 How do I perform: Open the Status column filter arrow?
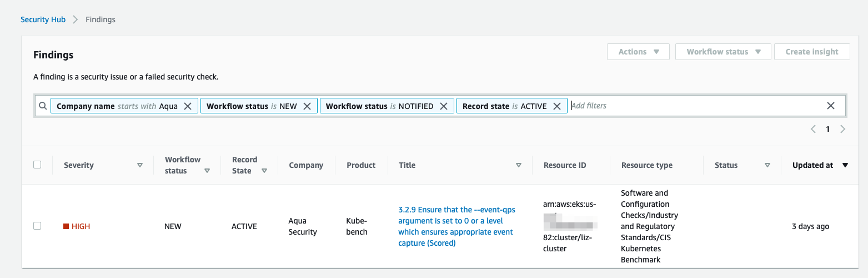coord(767,165)
